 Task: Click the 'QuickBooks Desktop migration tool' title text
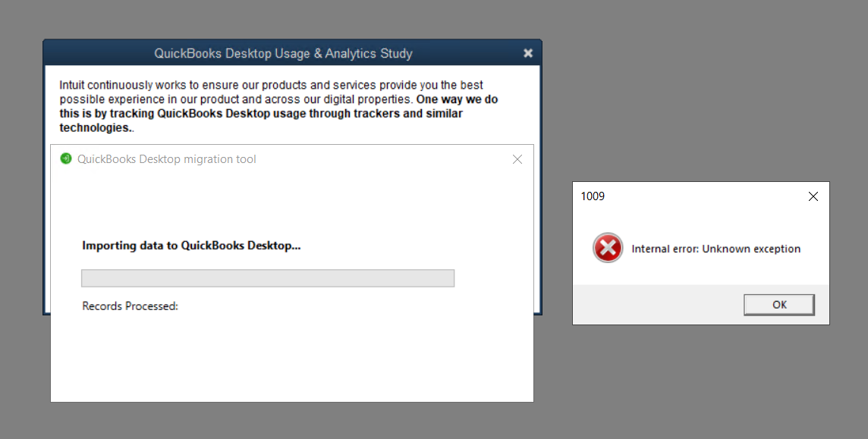click(x=167, y=159)
